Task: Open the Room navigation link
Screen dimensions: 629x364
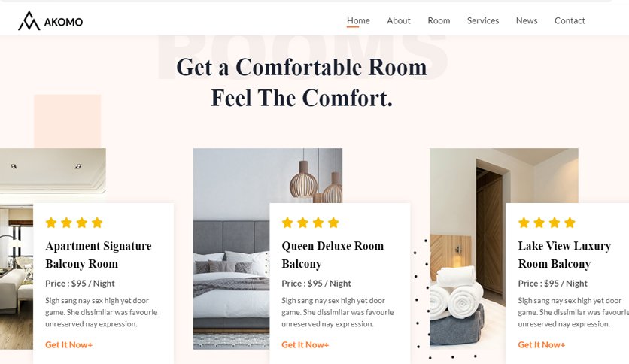Action: pyautogui.click(x=439, y=20)
